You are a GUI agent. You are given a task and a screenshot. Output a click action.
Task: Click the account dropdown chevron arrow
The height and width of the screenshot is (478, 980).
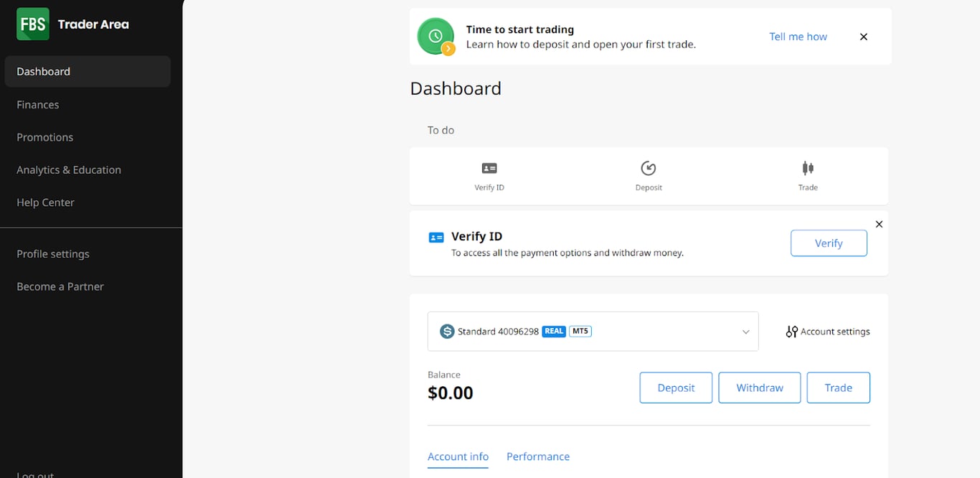point(745,332)
